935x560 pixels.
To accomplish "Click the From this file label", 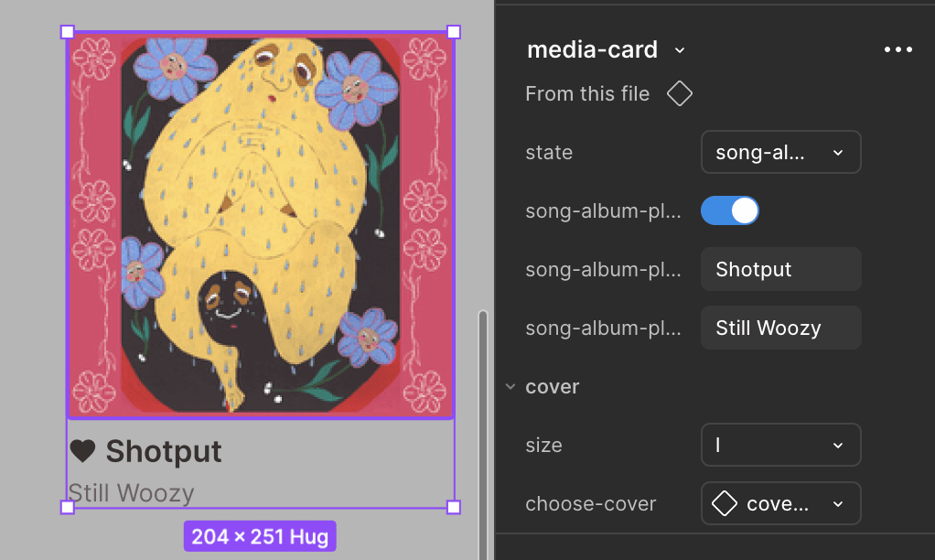I will 587,93.
